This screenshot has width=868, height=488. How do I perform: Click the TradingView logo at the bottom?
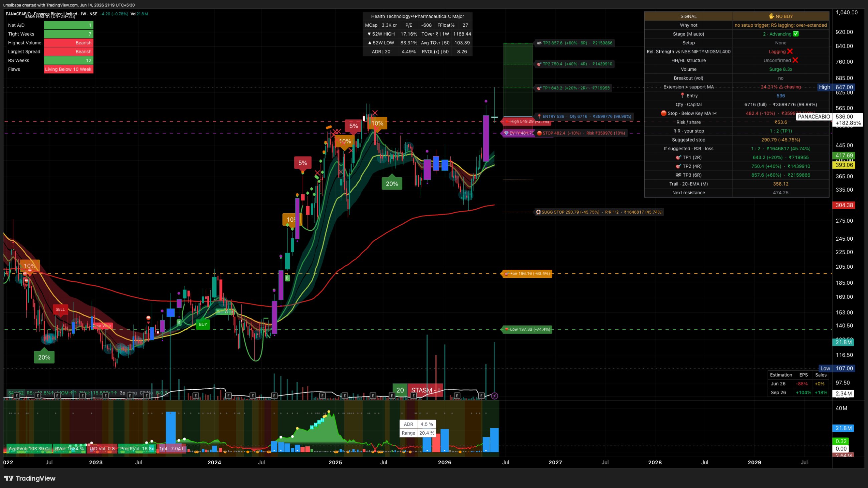pyautogui.click(x=30, y=478)
